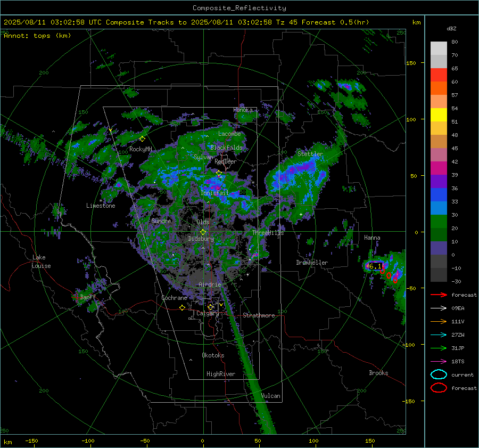Click the Didsbury town label
Image resolution: width=479 pixels, height=448 pixels.
click(x=201, y=239)
